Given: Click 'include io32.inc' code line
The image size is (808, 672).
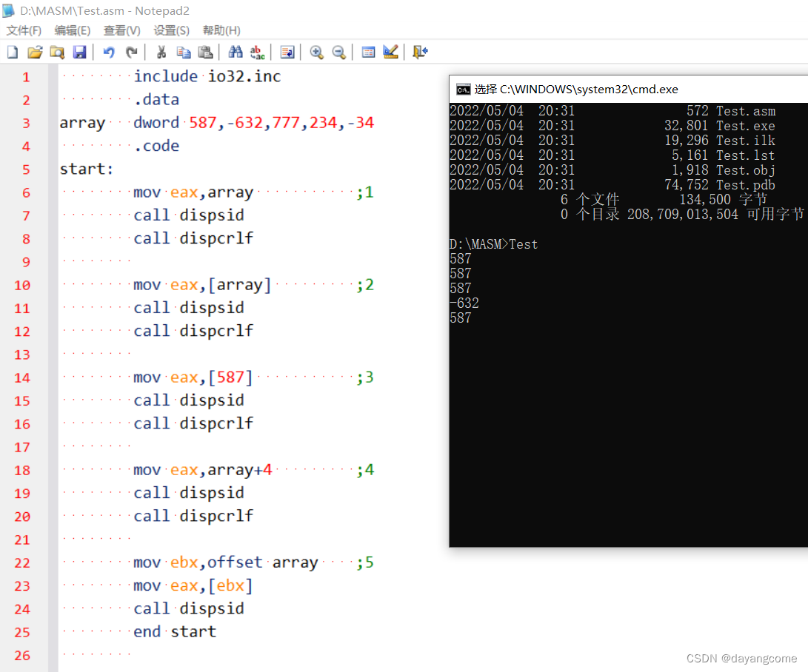Looking at the screenshot, I should click(x=207, y=76).
